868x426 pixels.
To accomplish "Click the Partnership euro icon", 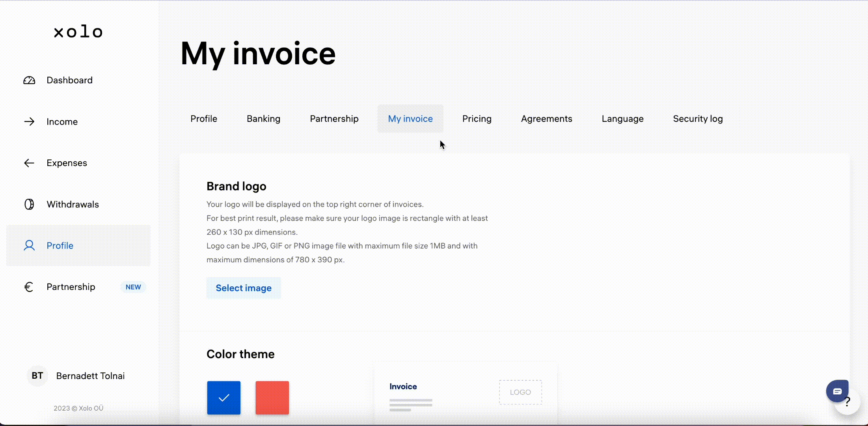I will pyautogui.click(x=29, y=286).
